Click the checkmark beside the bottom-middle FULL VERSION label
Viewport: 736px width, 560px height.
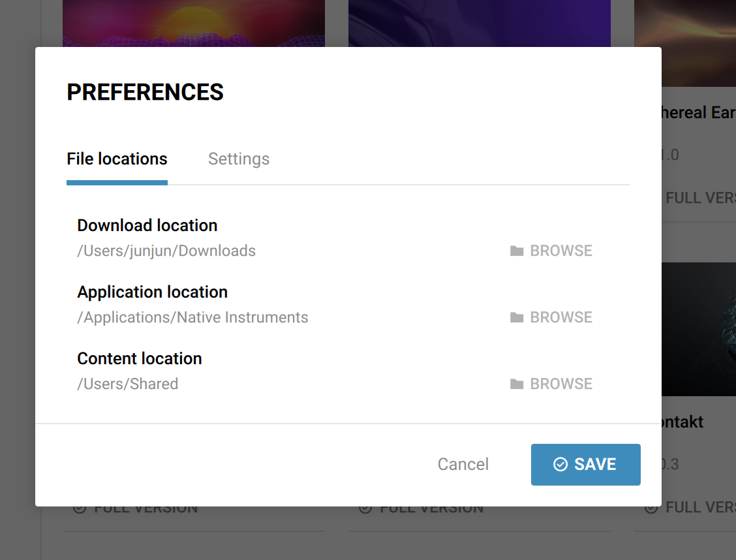tap(365, 508)
